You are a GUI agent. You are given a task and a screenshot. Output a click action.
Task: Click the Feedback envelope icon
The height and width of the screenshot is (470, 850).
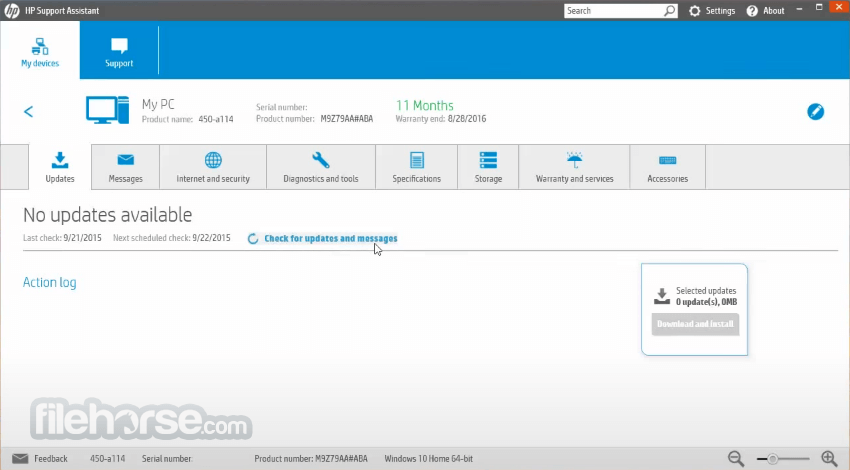20,459
